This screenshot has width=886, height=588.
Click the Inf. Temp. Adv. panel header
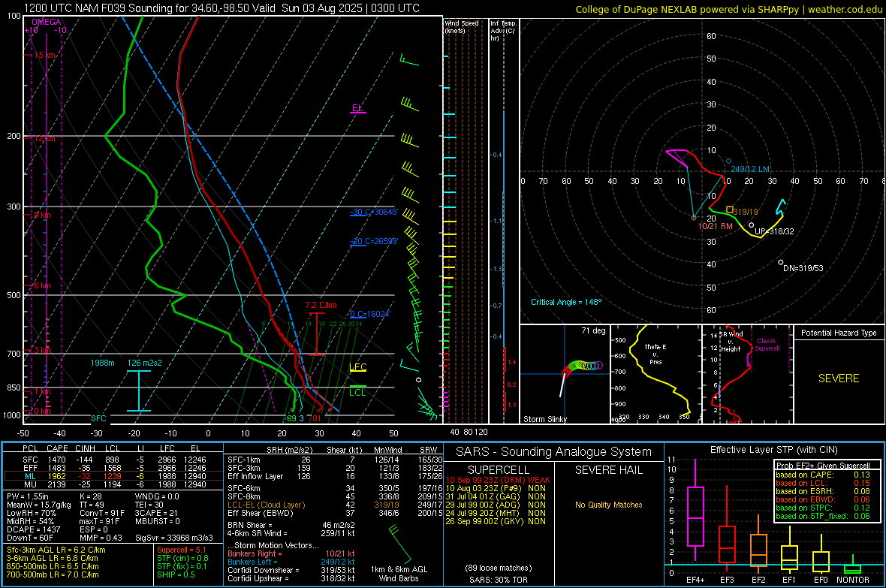pos(502,31)
